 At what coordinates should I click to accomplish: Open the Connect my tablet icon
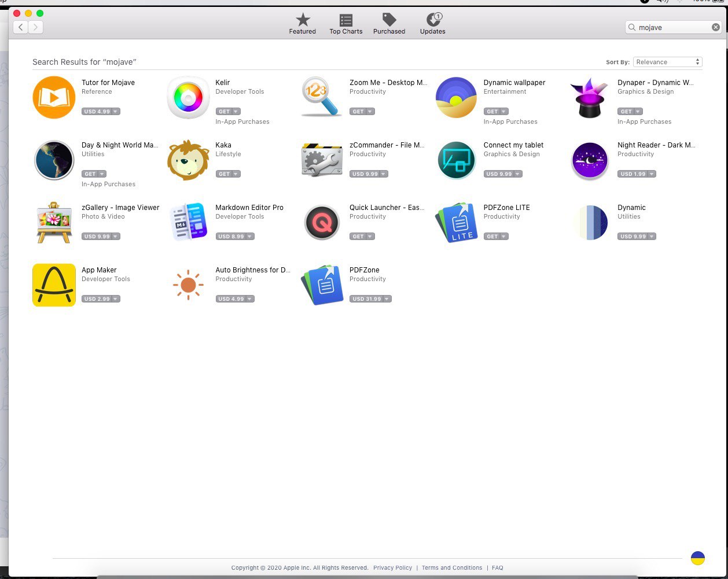pyautogui.click(x=456, y=160)
